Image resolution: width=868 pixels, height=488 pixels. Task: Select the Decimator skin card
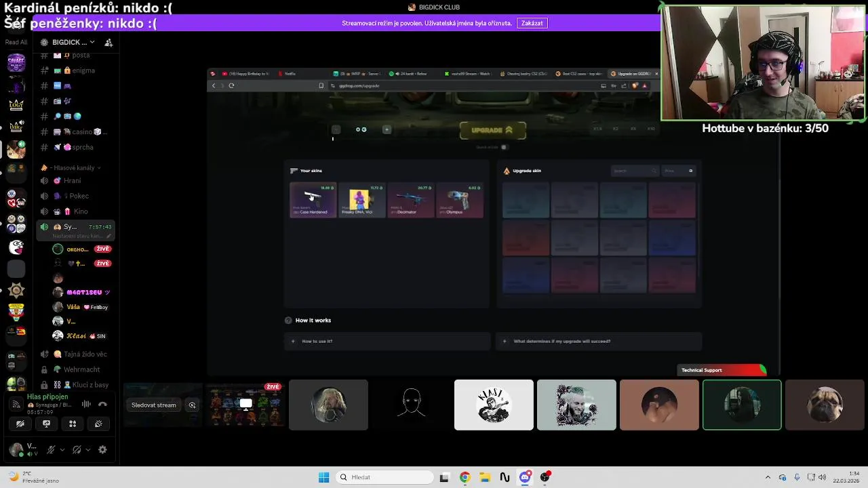(x=410, y=200)
